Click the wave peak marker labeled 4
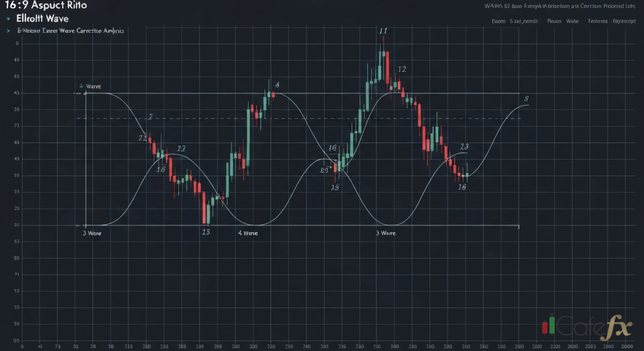This screenshot has width=644, height=351. pyautogui.click(x=277, y=85)
